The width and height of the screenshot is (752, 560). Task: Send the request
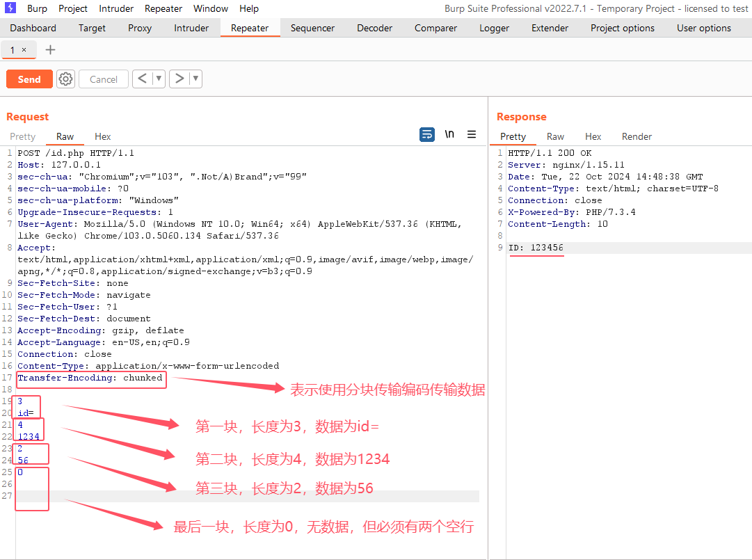(x=29, y=79)
